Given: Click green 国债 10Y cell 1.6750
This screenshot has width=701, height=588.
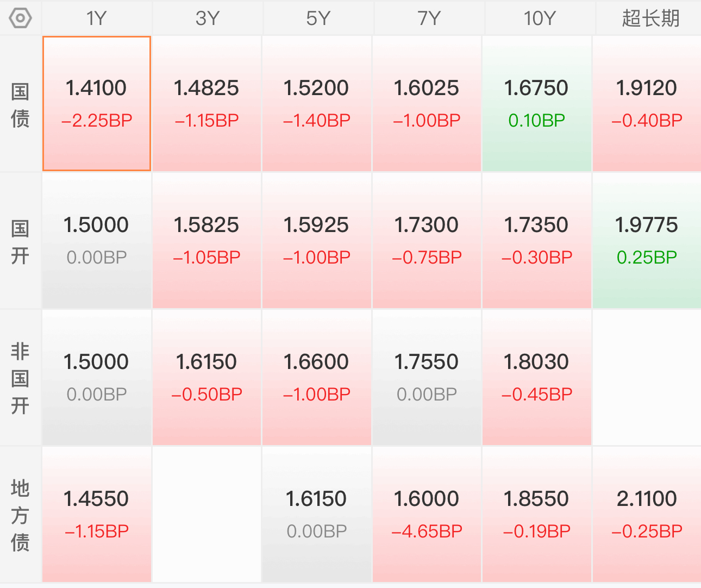Looking at the screenshot, I should [537, 104].
